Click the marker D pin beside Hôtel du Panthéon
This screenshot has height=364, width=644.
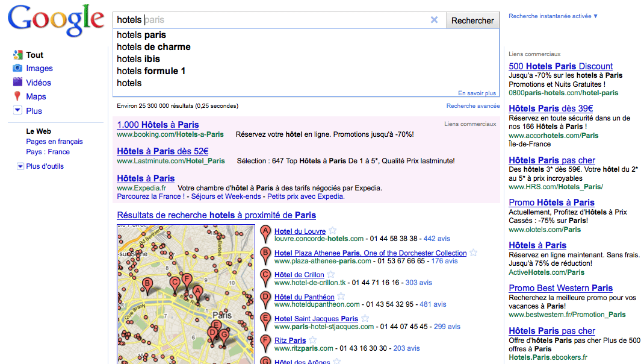pyautogui.click(x=265, y=300)
